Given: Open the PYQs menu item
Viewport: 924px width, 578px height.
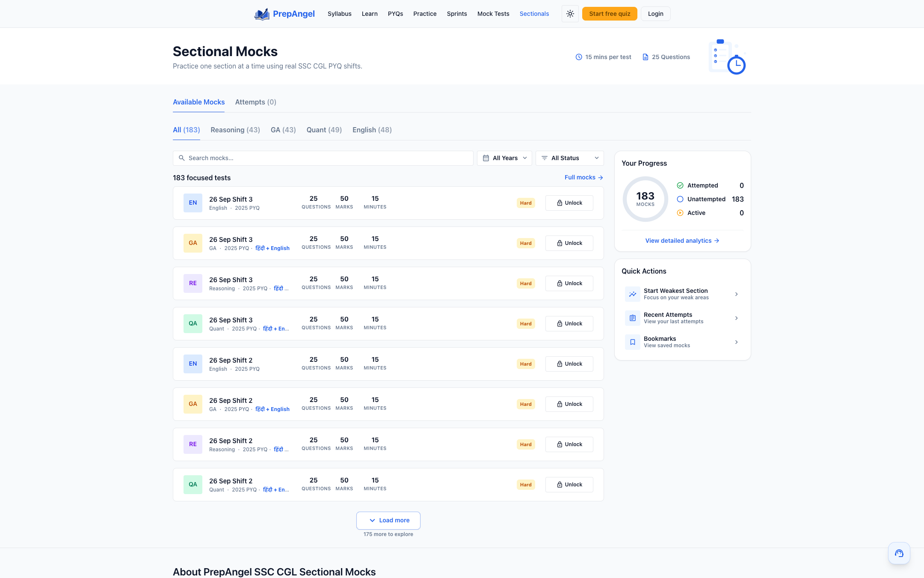Looking at the screenshot, I should [395, 14].
